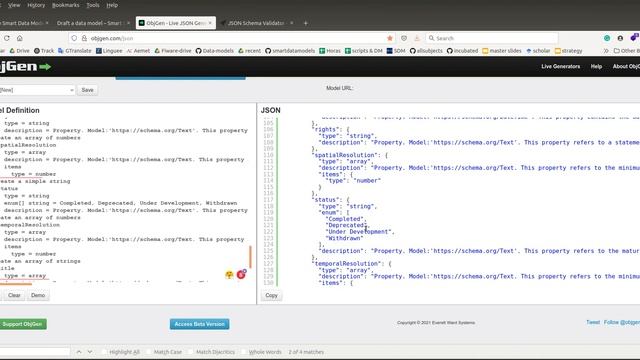The height and width of the screenshot is (360, 640).
Task: Click the tracking protection shield icon
Action: point(74,38)
